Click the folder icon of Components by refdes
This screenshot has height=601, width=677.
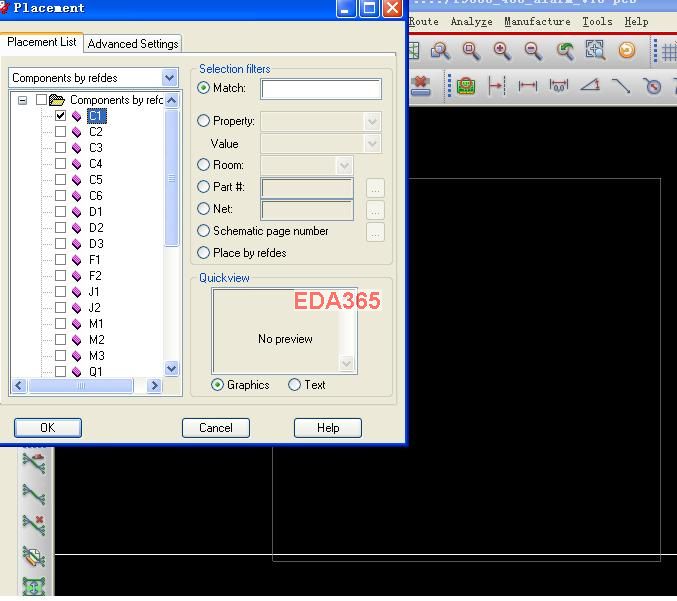57,100
